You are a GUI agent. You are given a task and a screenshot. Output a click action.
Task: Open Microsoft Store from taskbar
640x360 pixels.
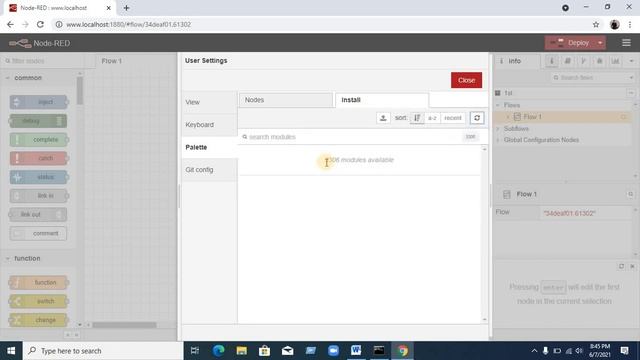pyautogui.click(x=264, y=351)
